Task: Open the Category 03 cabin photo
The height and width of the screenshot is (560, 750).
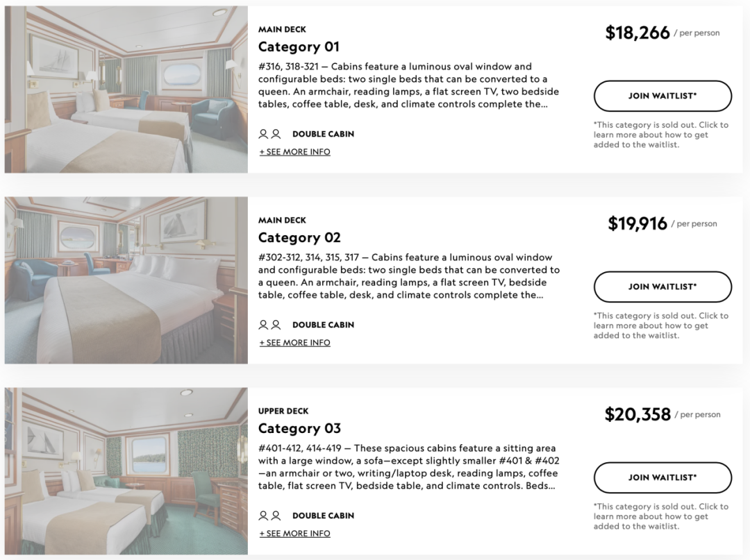Action: [x=126, y=470]
